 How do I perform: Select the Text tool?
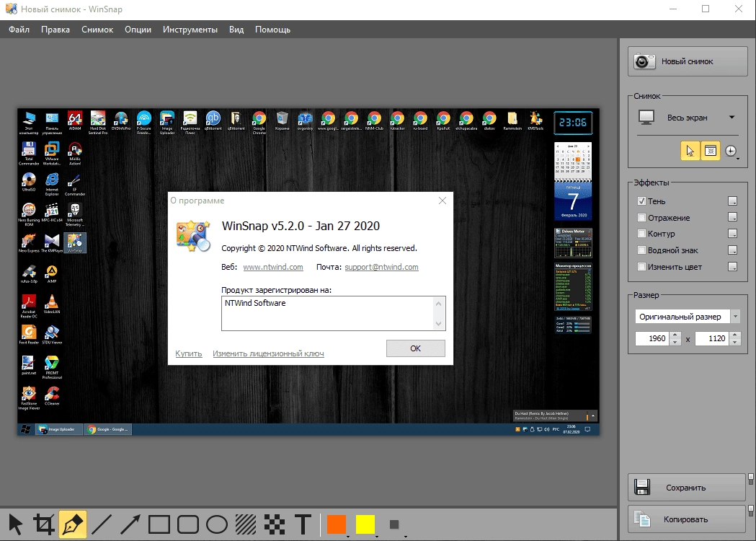tap(303, 524)
